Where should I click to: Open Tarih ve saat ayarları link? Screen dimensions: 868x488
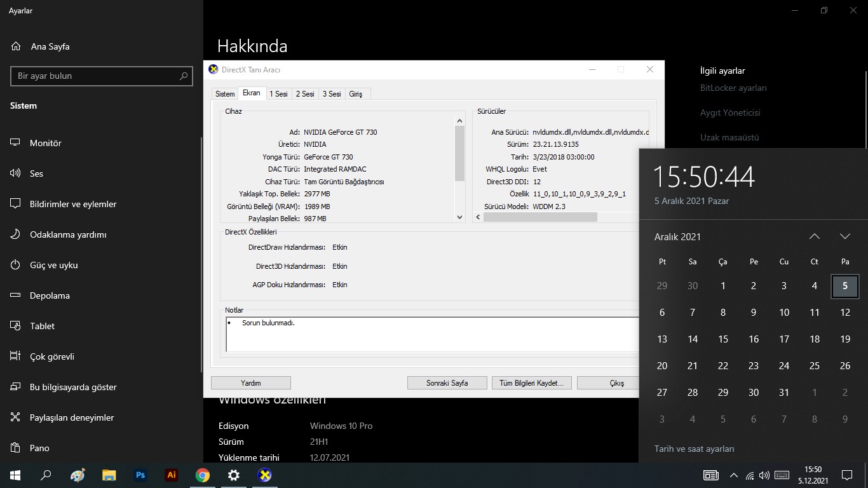pyautogui.click(x=695, y=449)
